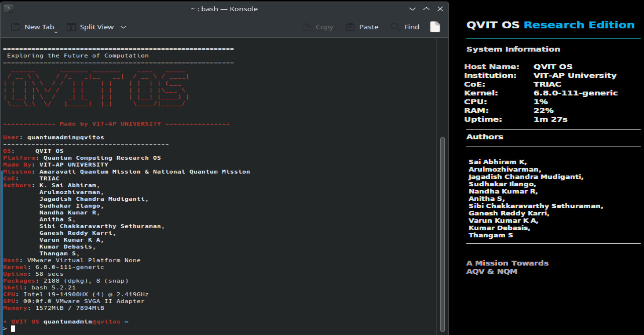644x335 pixels.
Task: Click the Konsole terminal icon in title bar
Action: (x=9, y=9)
